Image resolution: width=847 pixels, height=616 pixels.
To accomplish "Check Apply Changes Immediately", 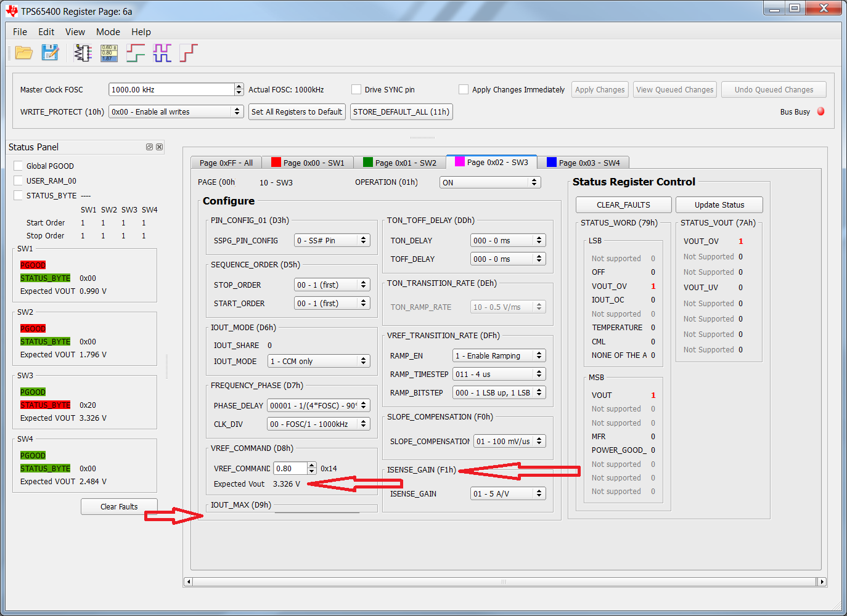I will coord(464,89).
